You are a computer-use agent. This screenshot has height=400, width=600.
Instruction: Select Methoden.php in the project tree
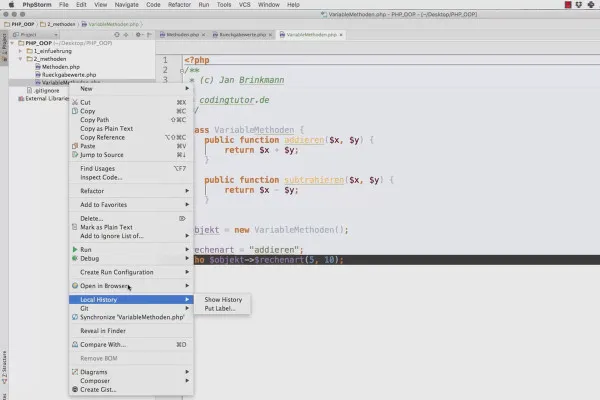[x=61, y=67]
